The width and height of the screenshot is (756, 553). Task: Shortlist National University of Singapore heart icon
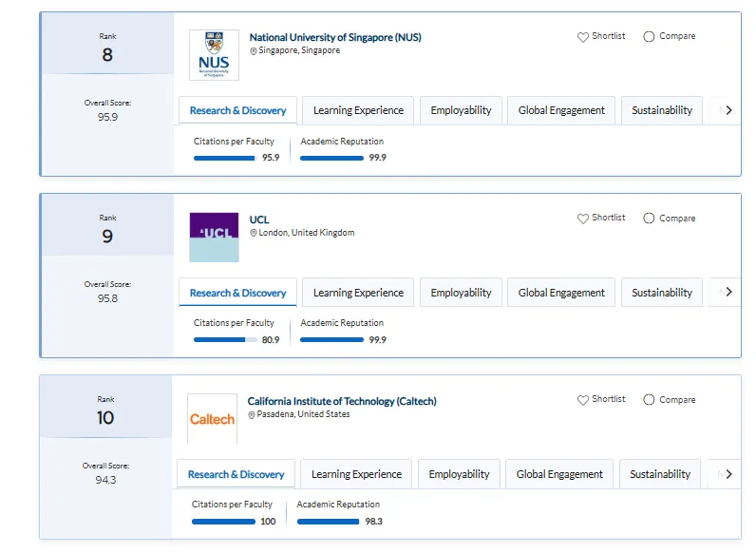click(x=583, y=37)
